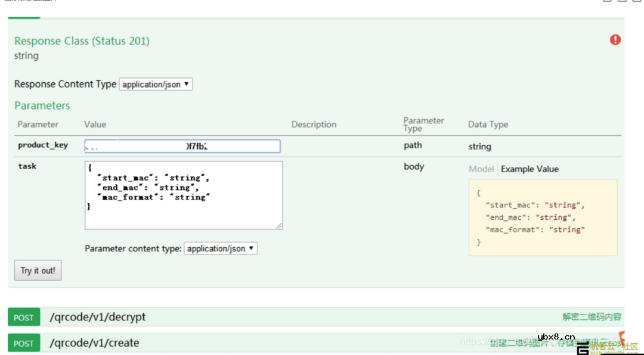Click the leftmost box icon at top right
This screenshot has width=644, height=355.
point(608,1)
